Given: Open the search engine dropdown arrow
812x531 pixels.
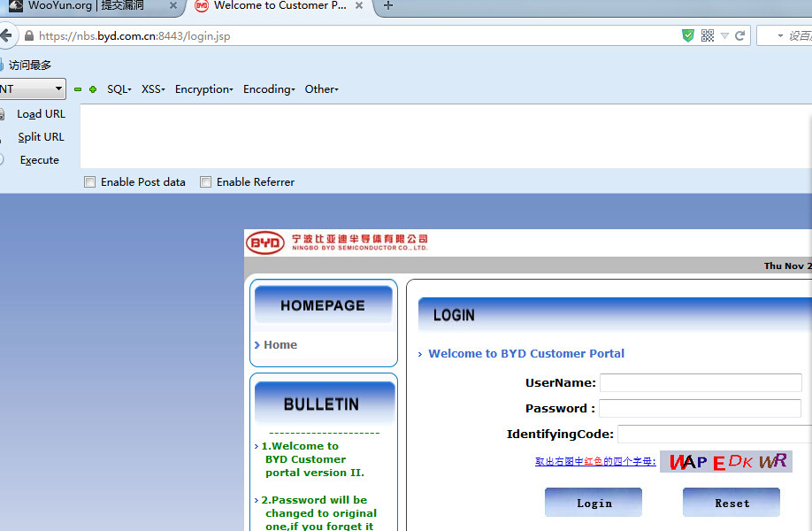Looking at the screenshot, I should point(780,35).
